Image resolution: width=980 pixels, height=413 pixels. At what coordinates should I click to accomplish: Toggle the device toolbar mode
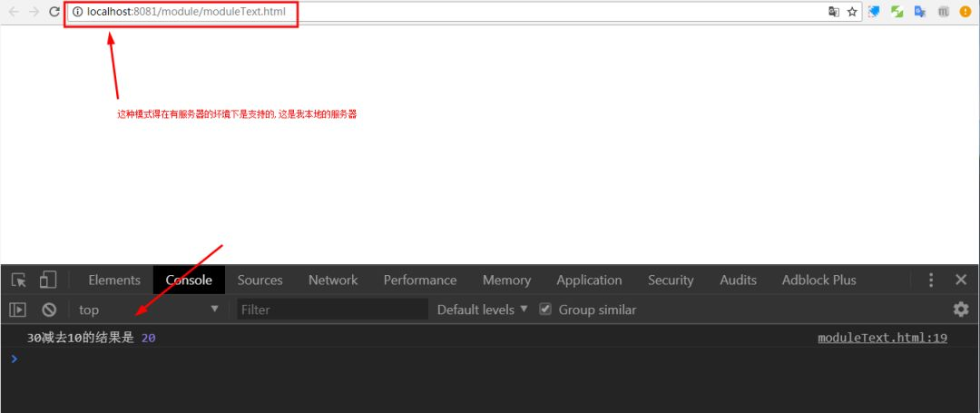[x=47, y=280]
